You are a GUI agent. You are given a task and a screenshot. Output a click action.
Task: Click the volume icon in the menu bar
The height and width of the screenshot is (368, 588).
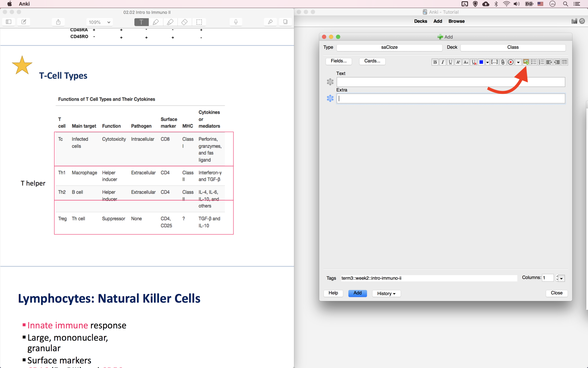[x=516, y=4]
